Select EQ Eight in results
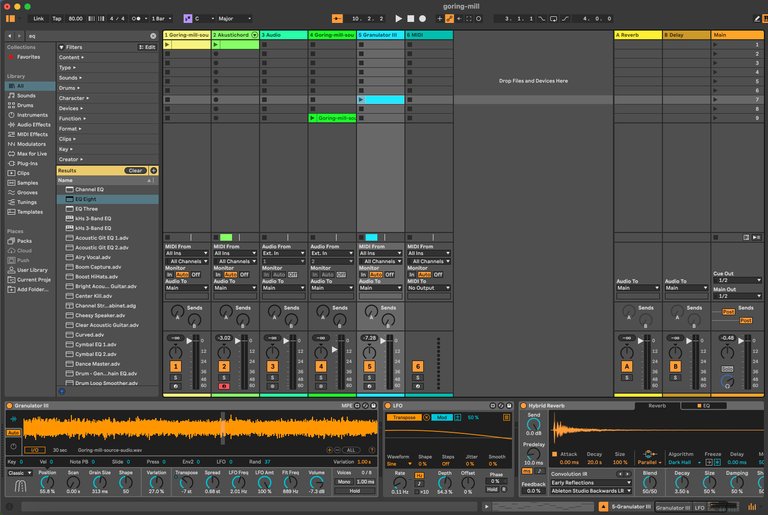768x515 pixels. 107,199
